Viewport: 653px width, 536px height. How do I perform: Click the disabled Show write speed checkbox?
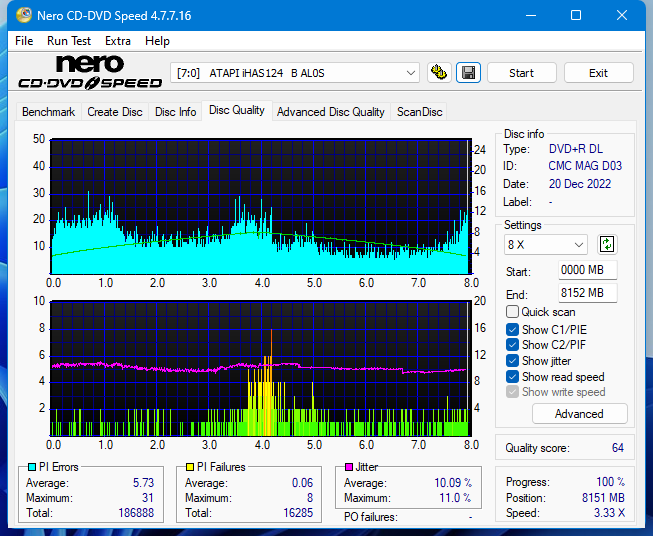[512, 392]
